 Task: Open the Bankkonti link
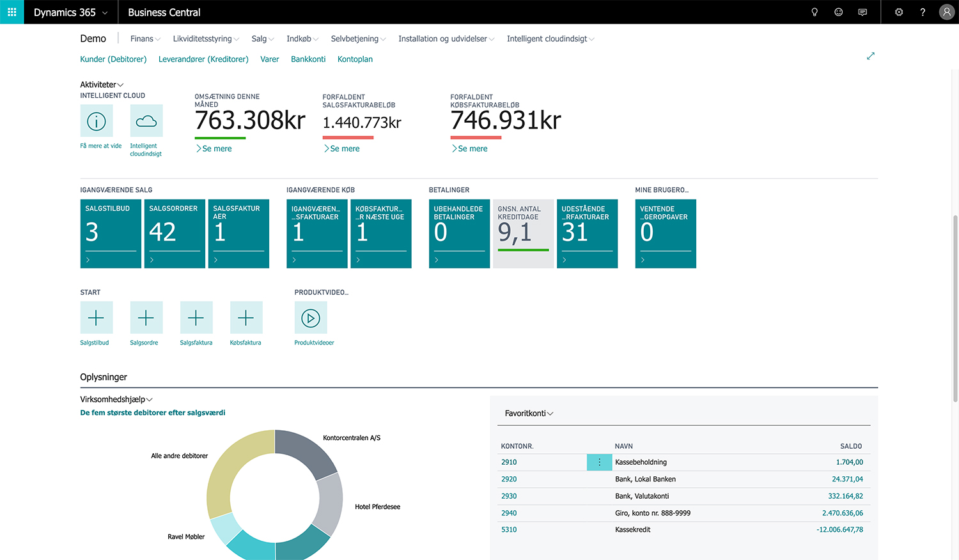pyautogui.click(x=308, y=59)
